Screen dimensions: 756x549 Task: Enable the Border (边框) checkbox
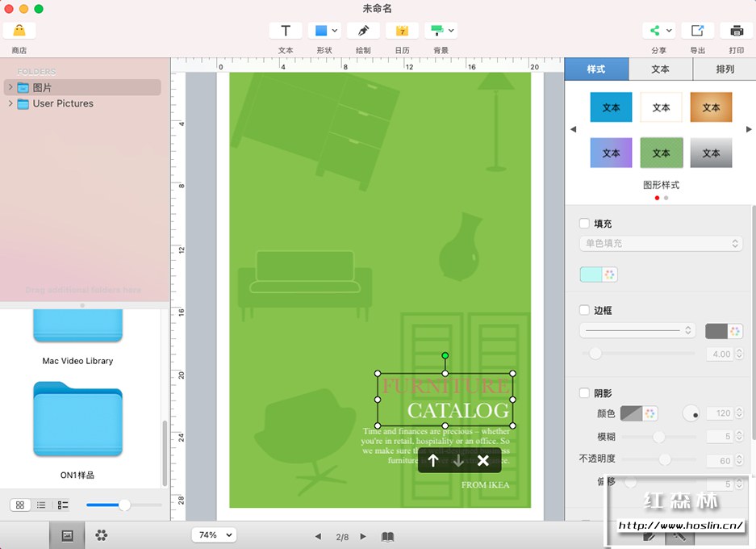(584, 310)
